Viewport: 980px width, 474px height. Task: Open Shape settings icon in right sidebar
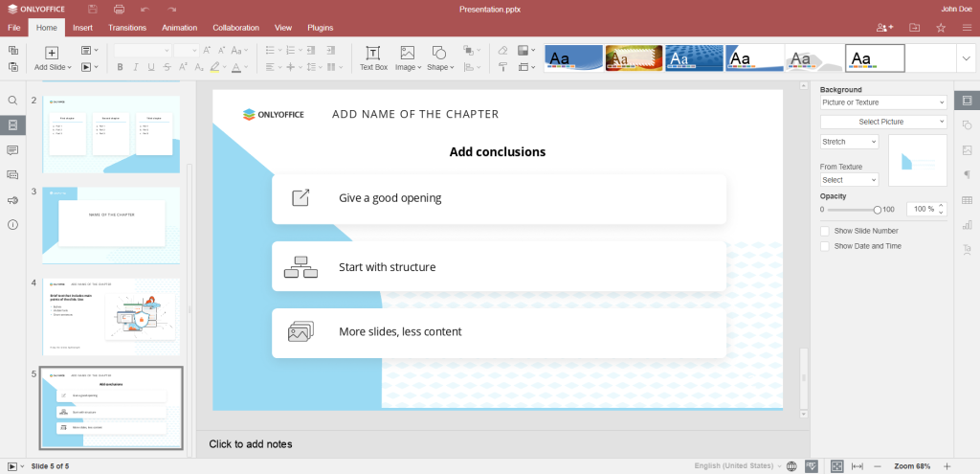(x=967, y=125)
